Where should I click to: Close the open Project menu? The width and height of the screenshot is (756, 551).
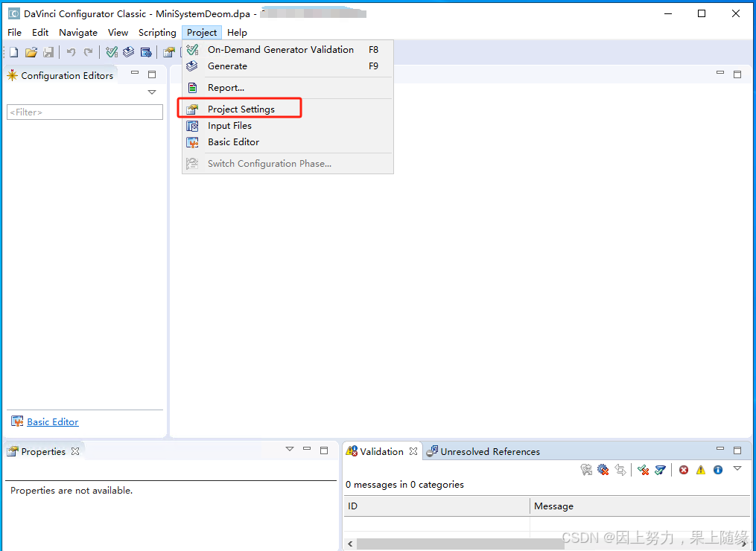click(x=202, y=32)
